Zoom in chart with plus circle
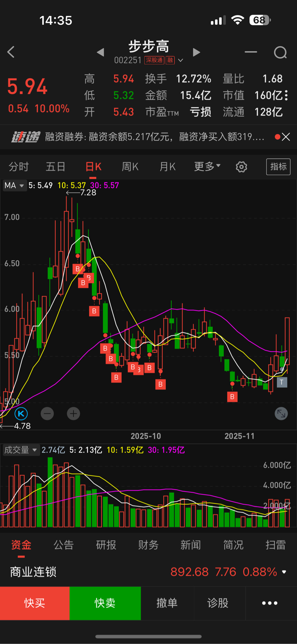Image resolution: width=297 pixels, height=644 pixels. click(x=73, y=414)
